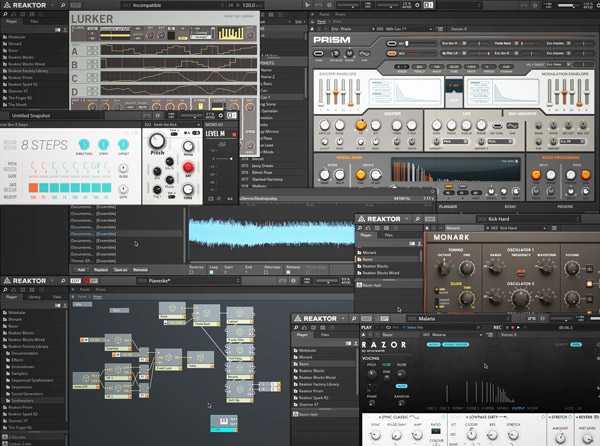Click the orange knob in Prism exciter section

(360, 125)
